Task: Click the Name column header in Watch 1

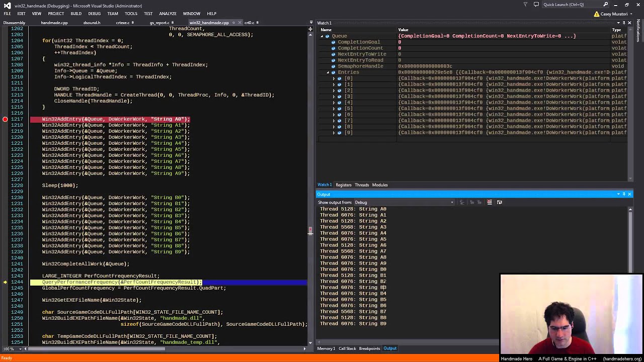Action: (357, 30)
